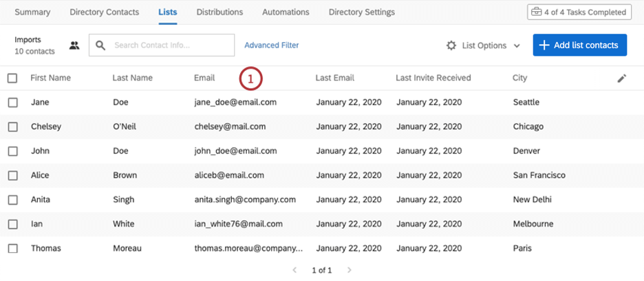This screenshot has width=644, height=281.
Task: Click the tasks completed briefcase icon
Action: point(535,12)
